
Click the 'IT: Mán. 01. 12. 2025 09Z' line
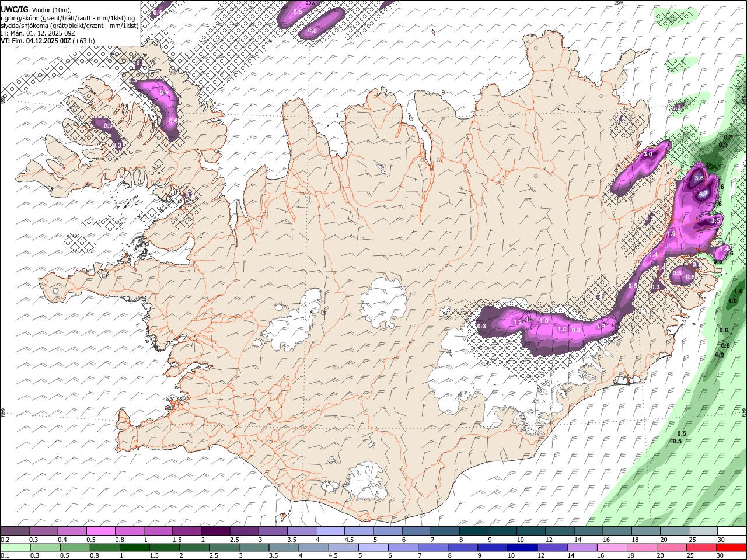(x=38, y=33)
